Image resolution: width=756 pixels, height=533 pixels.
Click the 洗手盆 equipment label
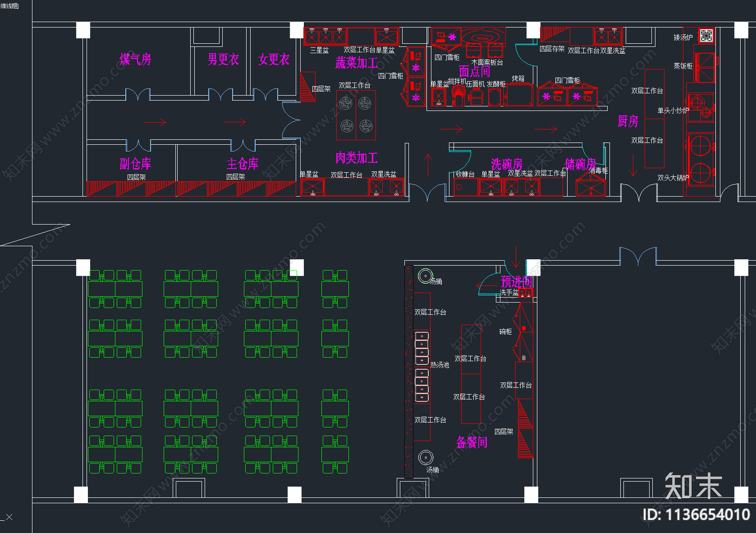[509, 293]
